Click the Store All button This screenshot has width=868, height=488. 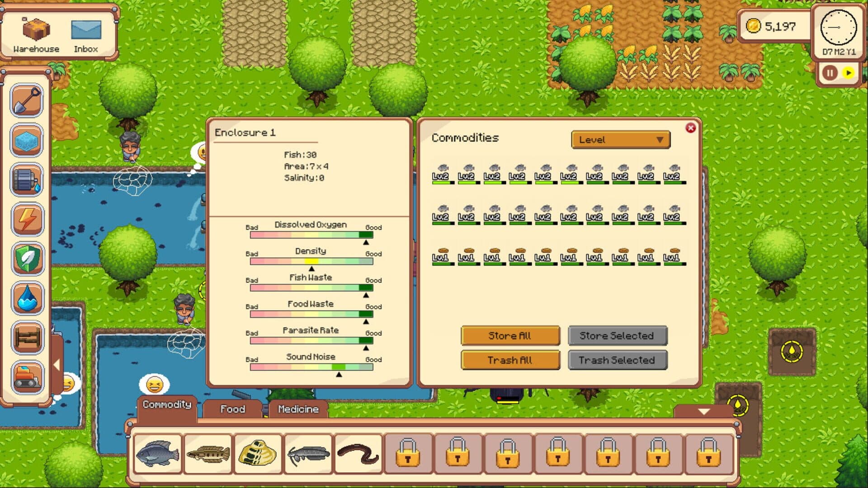(510, 336)
